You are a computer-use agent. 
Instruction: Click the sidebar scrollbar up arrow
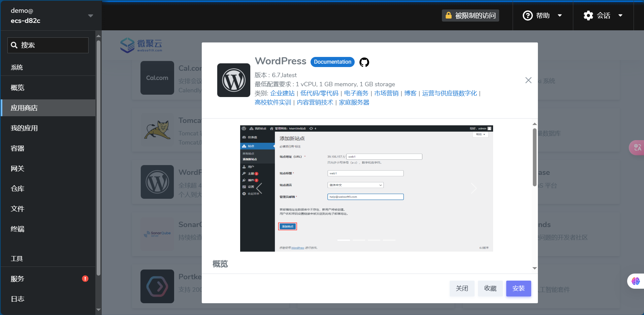pos(98,36)
